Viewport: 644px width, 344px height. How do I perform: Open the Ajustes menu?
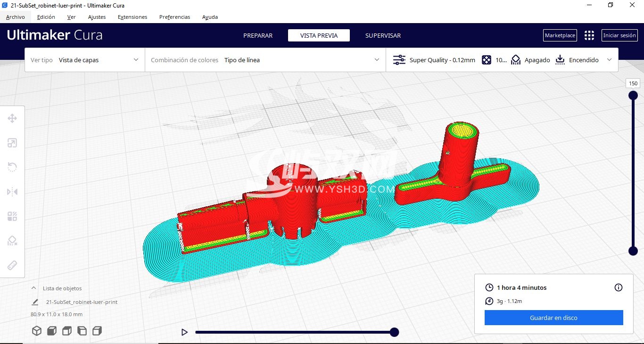pos(97,17)
